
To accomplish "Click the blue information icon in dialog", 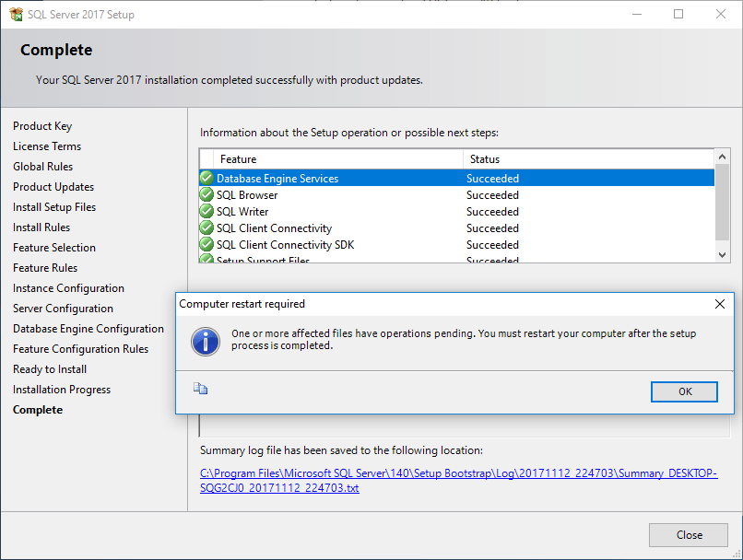I will [x=206, y=342].
